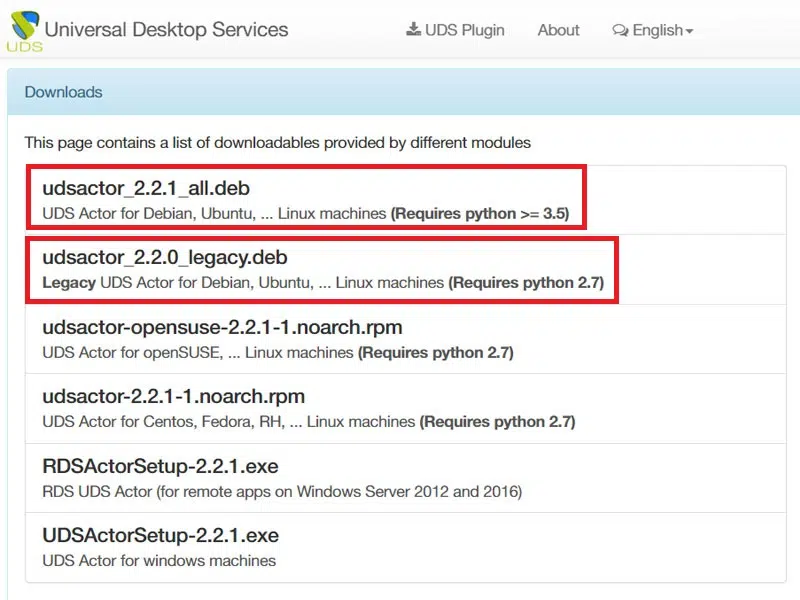
Task: Open the Universal Desktop Services home link
Action: click(x=166, y=30)
